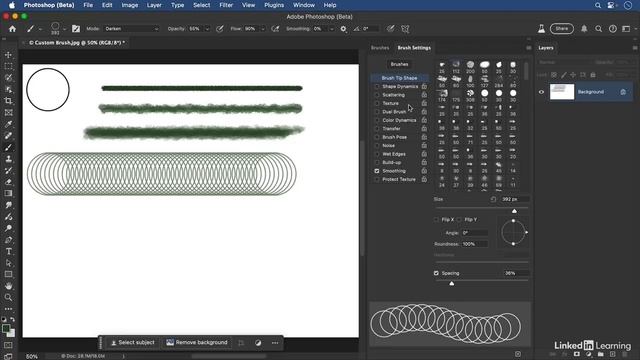Open the brush preset picker arrow

point(64,29)
